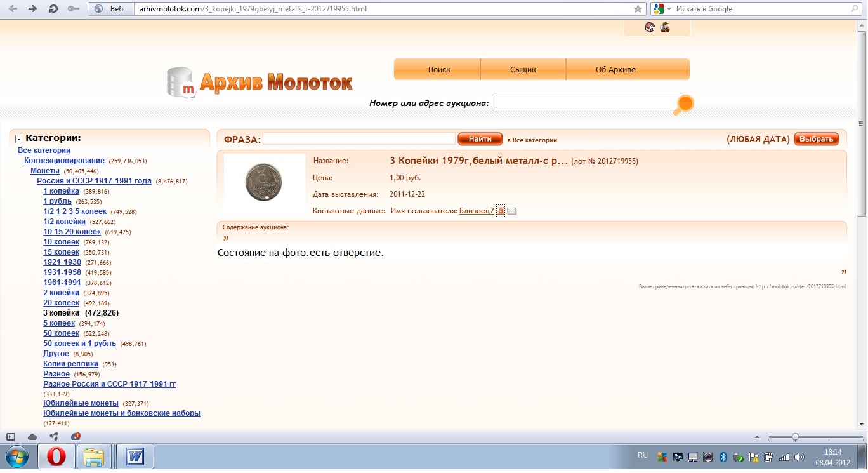Screen dimensions: 868x473
Task: Click the 3 kopek coin thumbnail
Action: tap(263, 183)
